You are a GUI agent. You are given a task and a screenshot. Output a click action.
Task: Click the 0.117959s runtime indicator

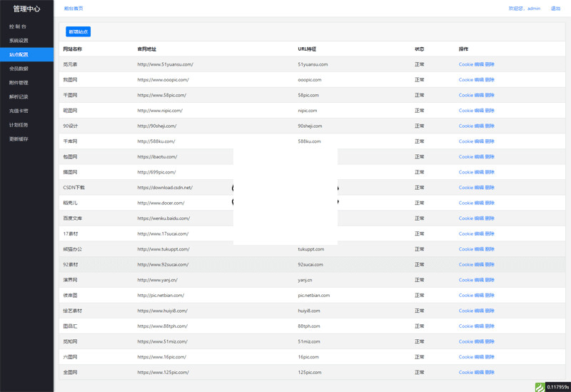558,387
